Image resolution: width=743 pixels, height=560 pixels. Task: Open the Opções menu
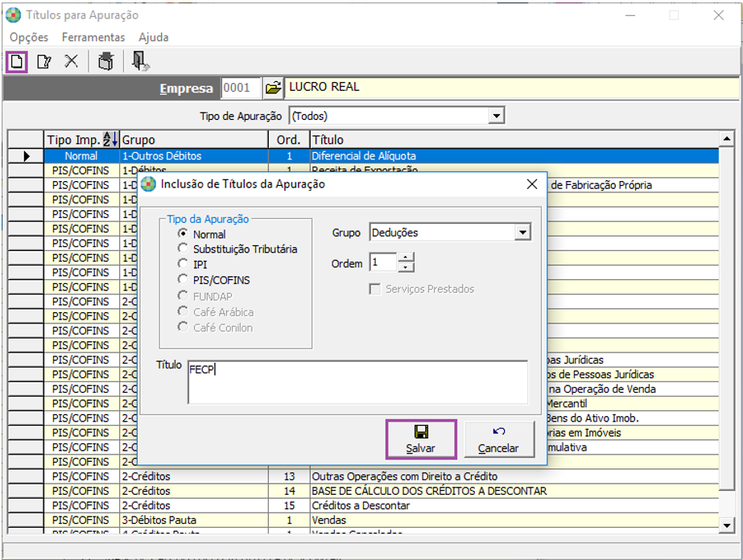coord(29,37)
